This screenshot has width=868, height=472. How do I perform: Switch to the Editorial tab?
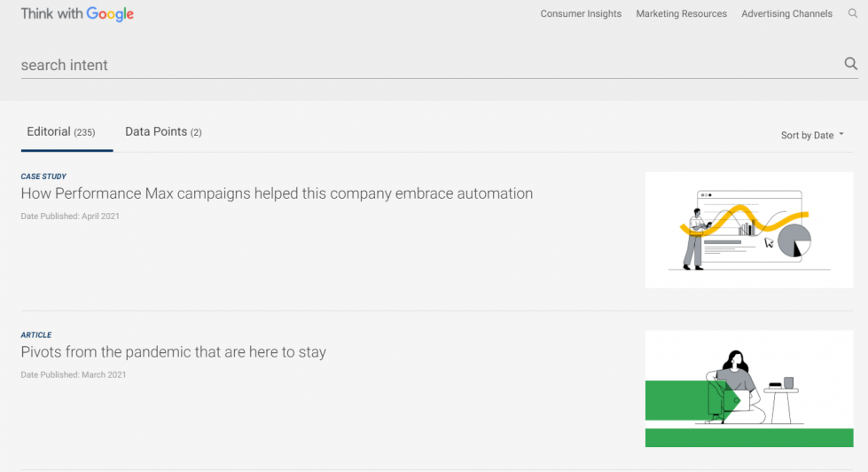[x=61, y=132]
